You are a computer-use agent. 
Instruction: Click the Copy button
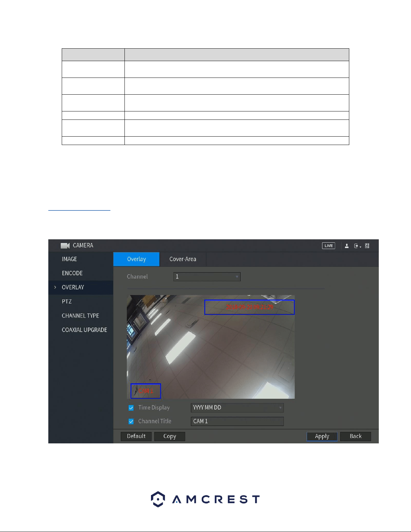click(x=170, y=436)
